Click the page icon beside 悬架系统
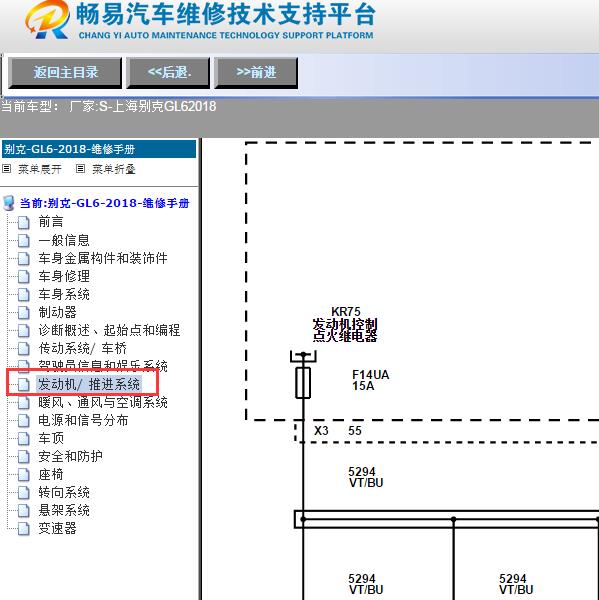This screenshot has height=600, width=599. click(x=24, y=510)
